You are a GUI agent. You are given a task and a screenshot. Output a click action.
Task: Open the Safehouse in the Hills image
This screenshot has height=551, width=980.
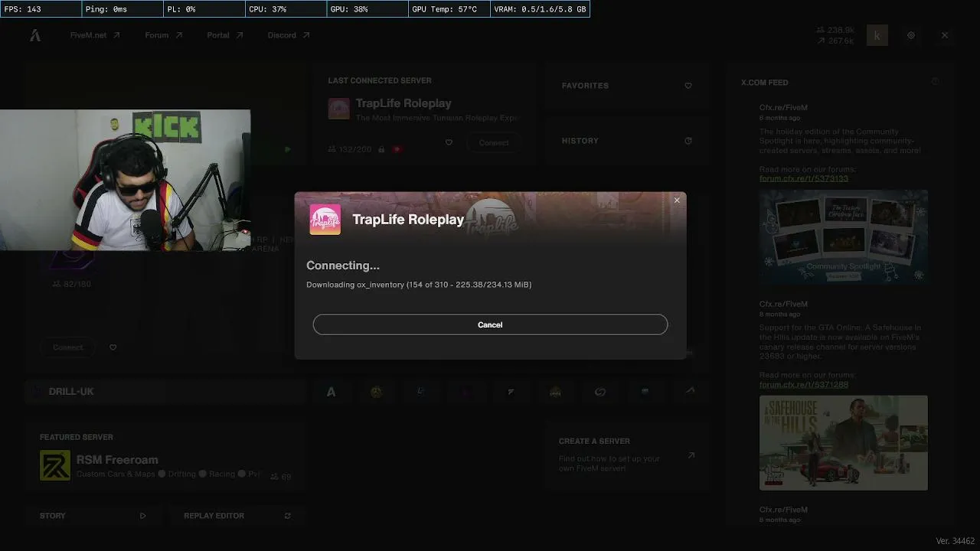pos(844,442)
